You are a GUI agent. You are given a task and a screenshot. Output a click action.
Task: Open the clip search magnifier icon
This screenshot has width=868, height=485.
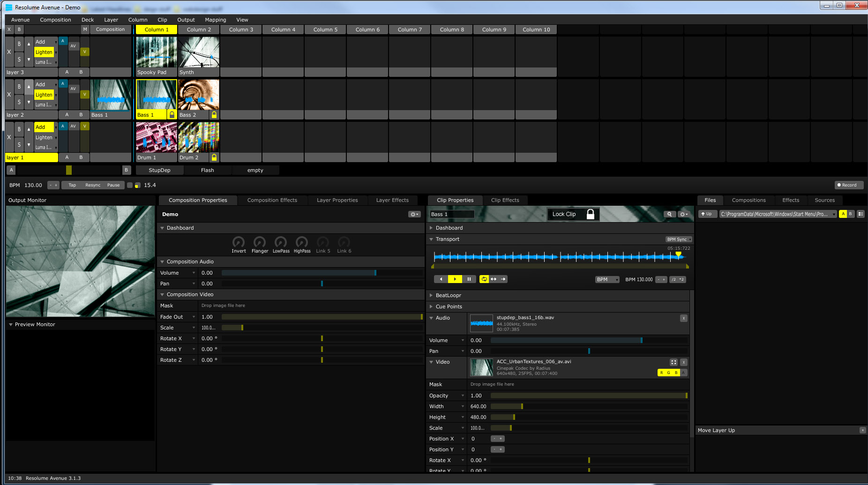pyautogui.click(x=670, y=214)
